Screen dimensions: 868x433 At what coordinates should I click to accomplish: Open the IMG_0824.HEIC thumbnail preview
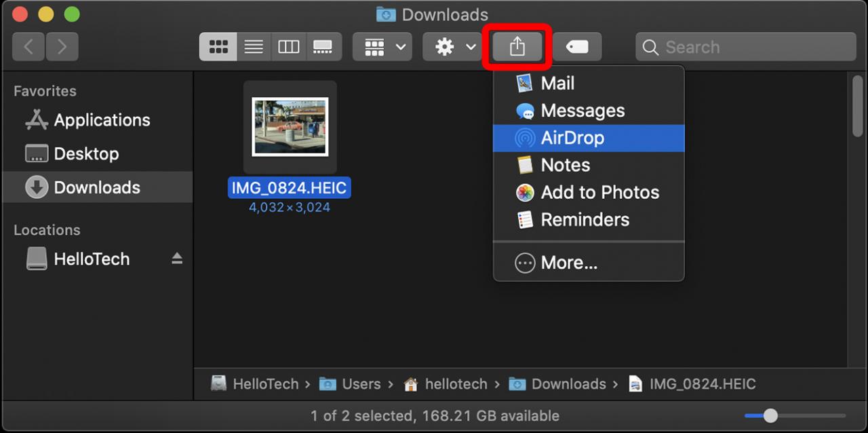coord(290,126)
